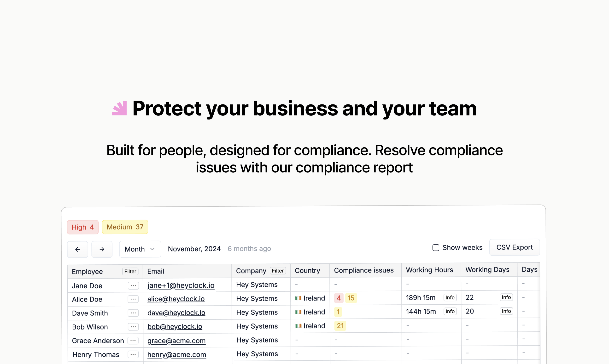Image resolution: width=609 pixels, height=364 pixels.
Task: Open more options for Jane Doe
Action: tap(133, 286)
